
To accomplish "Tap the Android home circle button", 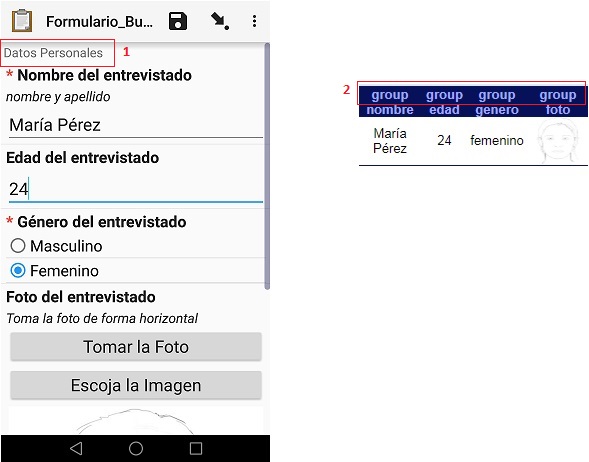I will pyautogui.click(x=136, y=448).
